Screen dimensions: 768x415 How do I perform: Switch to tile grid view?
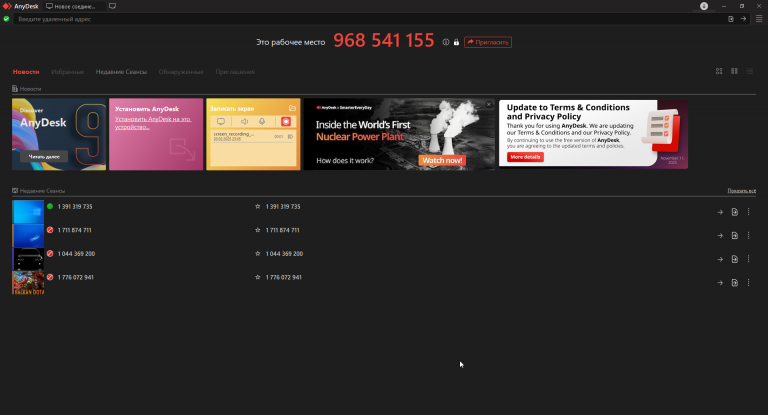[719, 71]
